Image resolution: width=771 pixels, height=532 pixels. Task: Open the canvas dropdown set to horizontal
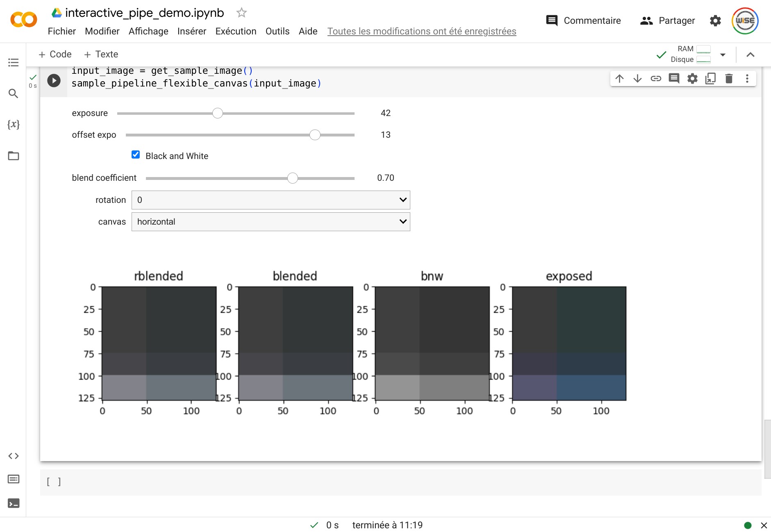(x=271, y=222)
